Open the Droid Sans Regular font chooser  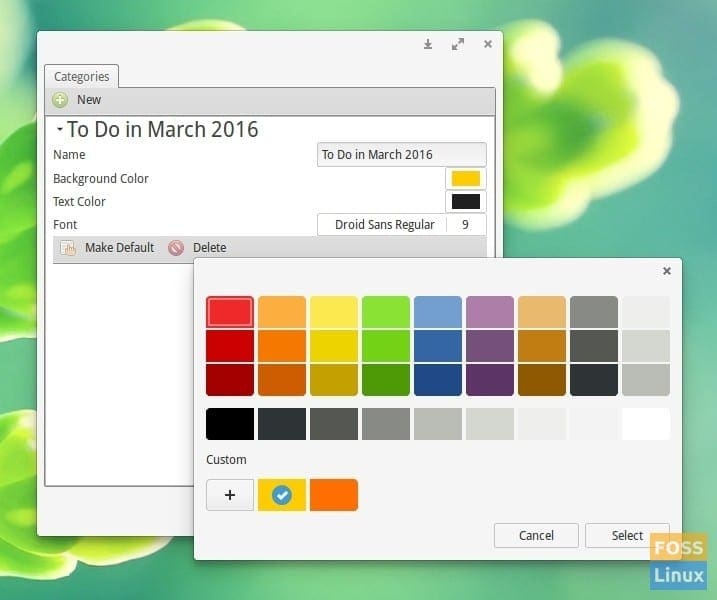401,225
